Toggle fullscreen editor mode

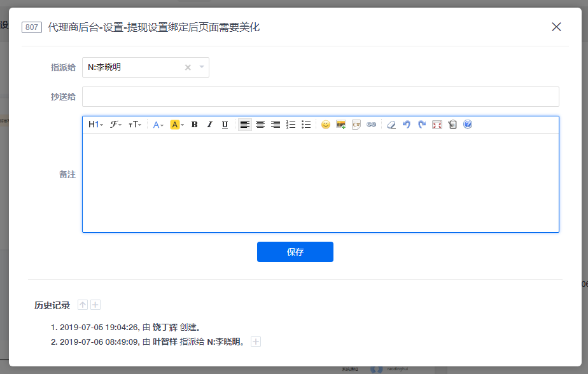coord(437,125)
